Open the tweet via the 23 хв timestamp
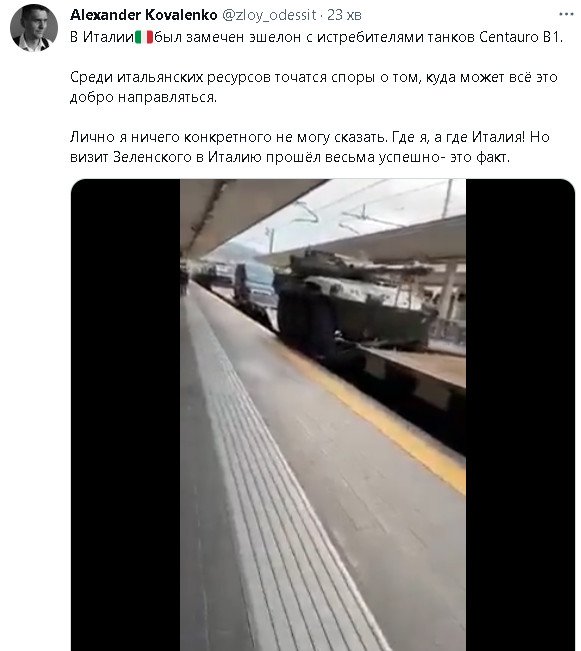The width and height of the screenshot is (581, 651). tap(344, 15)
